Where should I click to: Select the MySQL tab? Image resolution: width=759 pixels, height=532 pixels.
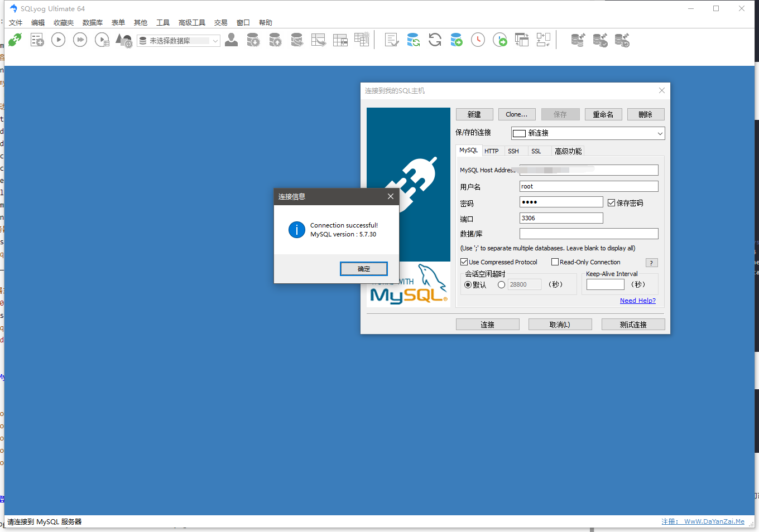pos(469,151)
